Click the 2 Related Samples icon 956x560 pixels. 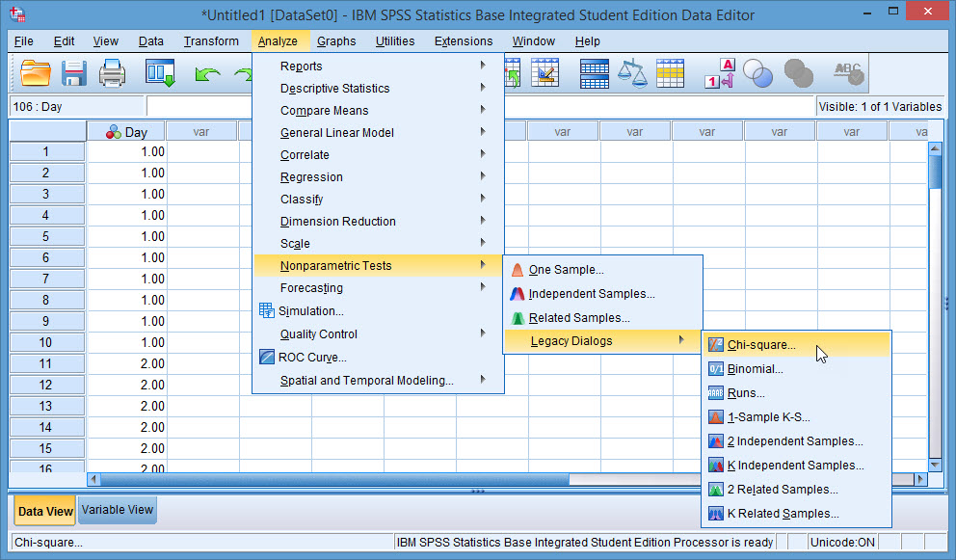coord(716,490)
